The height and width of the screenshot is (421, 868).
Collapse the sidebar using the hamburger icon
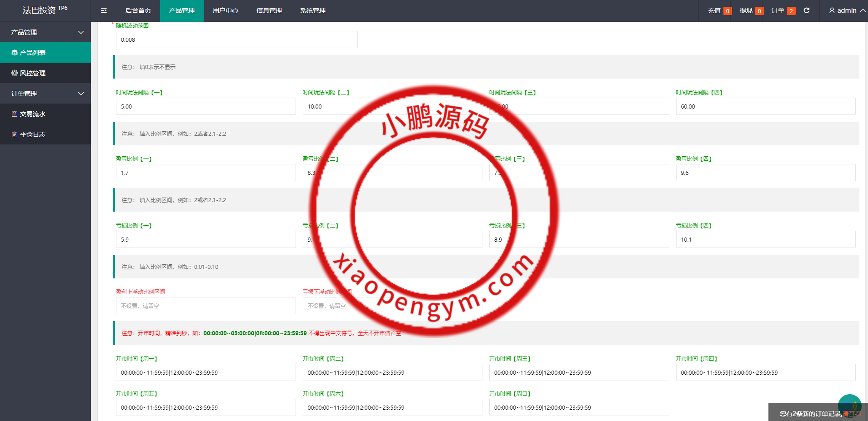(x=103, y=10)
